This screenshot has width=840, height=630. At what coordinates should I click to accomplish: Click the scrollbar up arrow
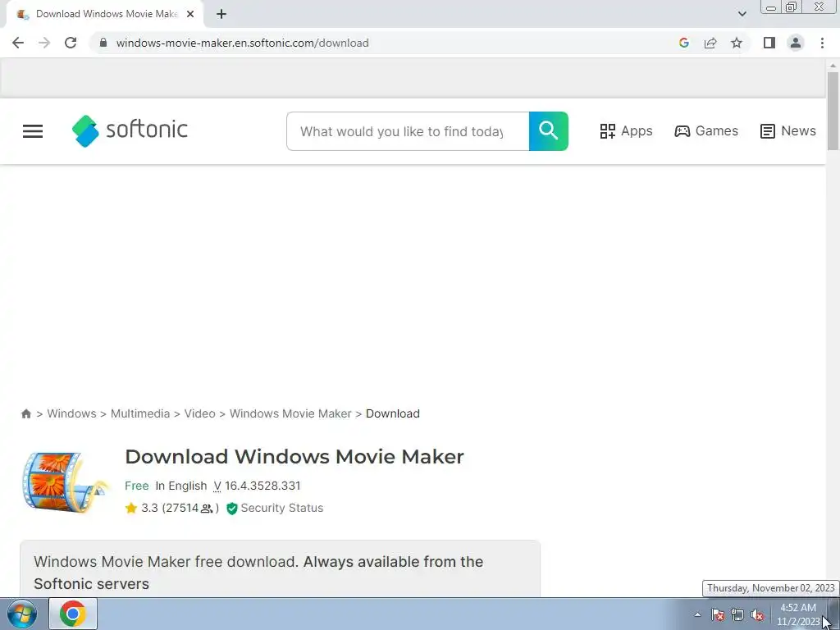[x=833, y=66]
